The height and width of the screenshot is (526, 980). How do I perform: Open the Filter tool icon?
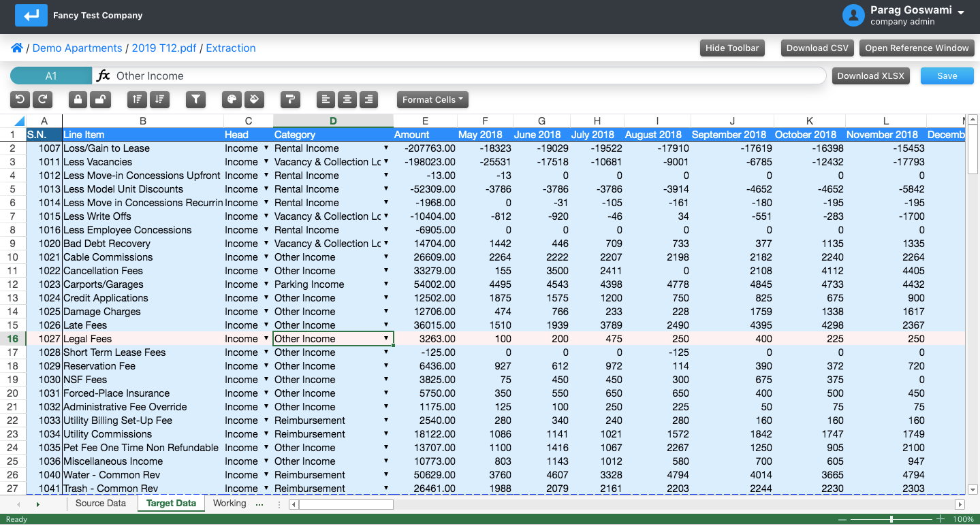(195, 99)
